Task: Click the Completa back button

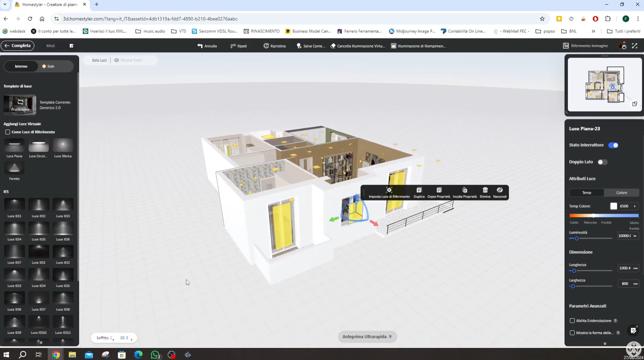Action: point(18,46)
